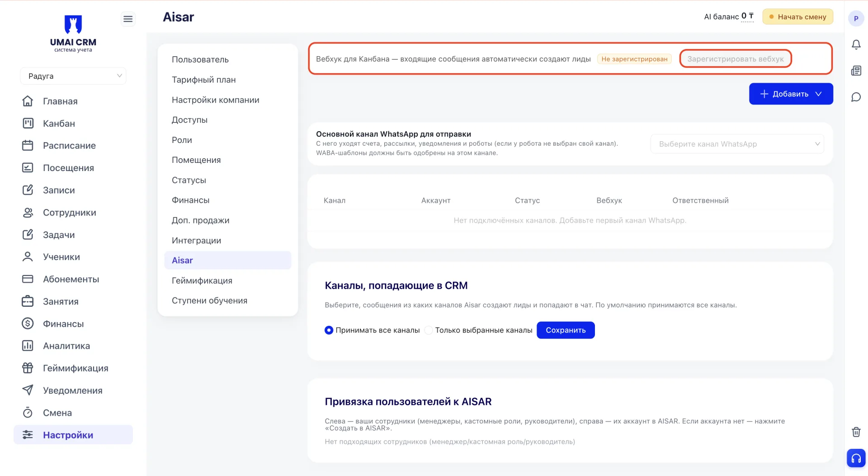868x476 pixels.
Task: Click the Уведомления paper plane icon
Action: 28,390
